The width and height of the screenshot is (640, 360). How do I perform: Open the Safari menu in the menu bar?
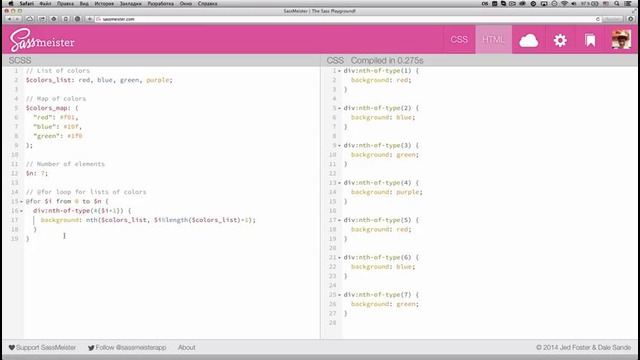27,3
